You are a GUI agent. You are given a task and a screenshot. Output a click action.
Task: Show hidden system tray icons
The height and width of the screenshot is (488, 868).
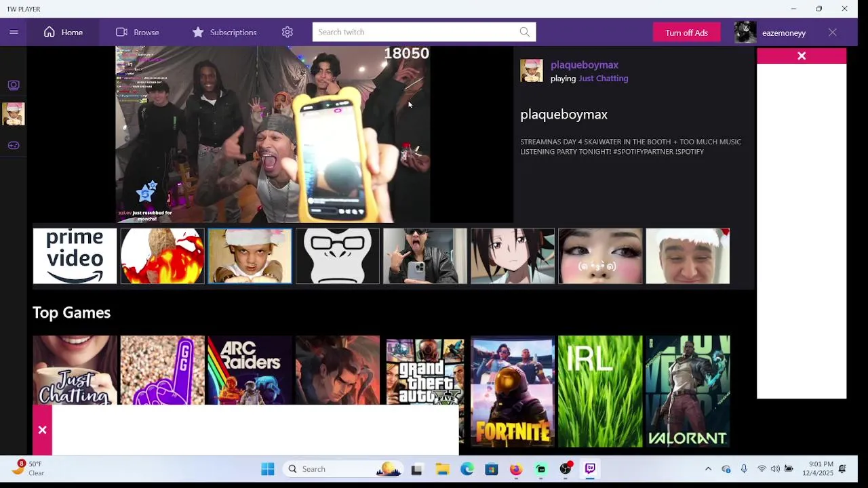(708, 469)
